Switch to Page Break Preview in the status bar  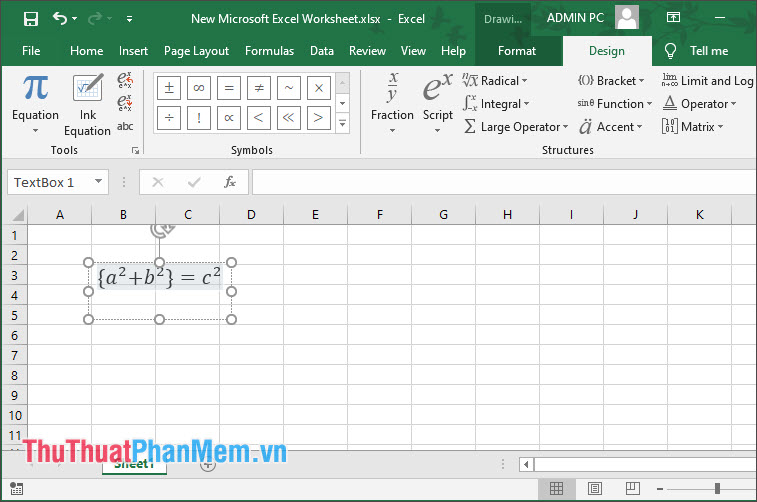point(632,489)
